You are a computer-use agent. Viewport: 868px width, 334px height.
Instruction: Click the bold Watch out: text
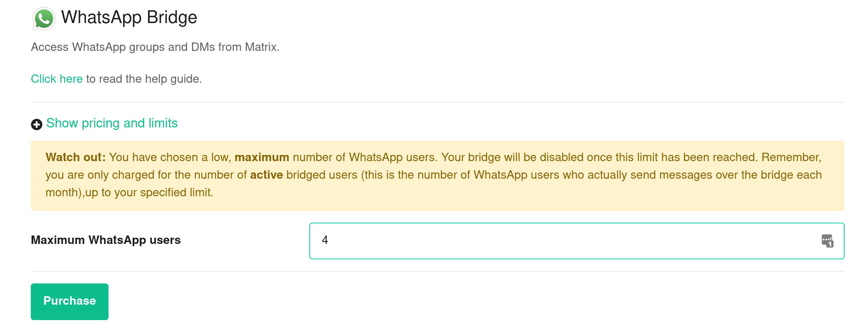pos(76,157)
